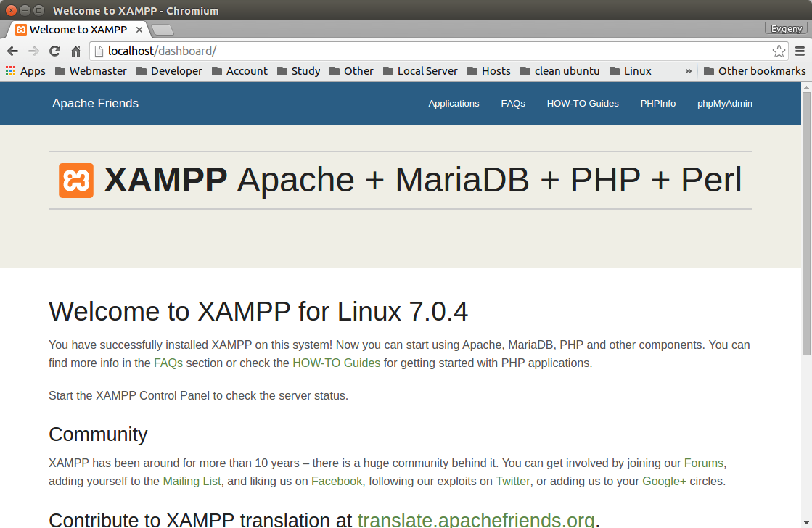The image size is (812, 528).
Task: Go back with the browser back arrow
Action: click(x=13, y=51)
